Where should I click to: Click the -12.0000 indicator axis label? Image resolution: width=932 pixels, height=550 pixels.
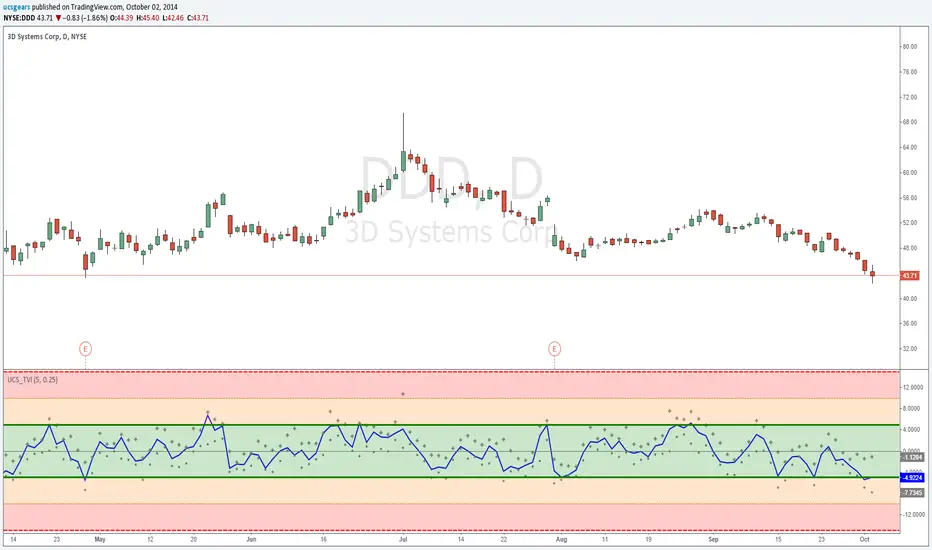click(912, 514)
